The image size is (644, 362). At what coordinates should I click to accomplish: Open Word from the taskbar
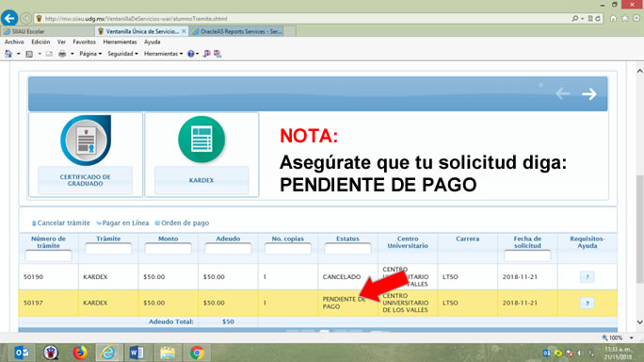click(x=137, y=353)
